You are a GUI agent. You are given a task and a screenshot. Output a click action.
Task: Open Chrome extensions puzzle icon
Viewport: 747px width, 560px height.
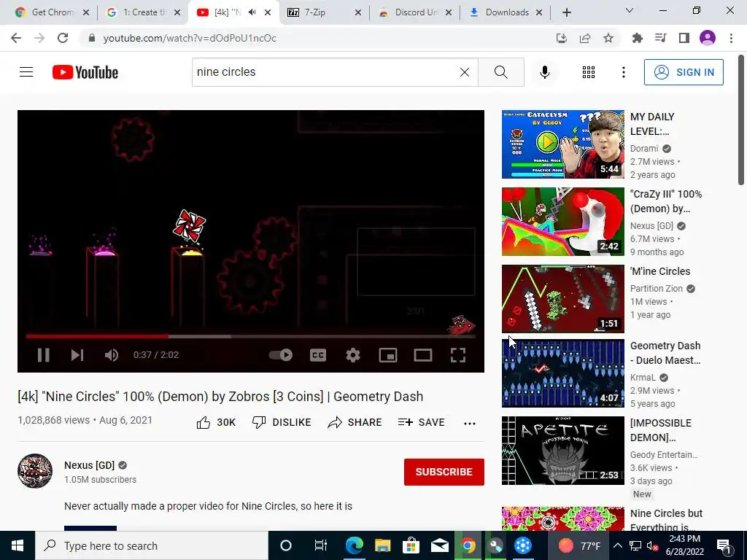[x=638, y=38]
